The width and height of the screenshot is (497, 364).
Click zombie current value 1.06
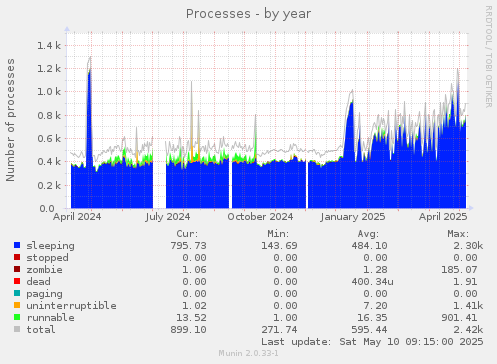coord(194,270)
